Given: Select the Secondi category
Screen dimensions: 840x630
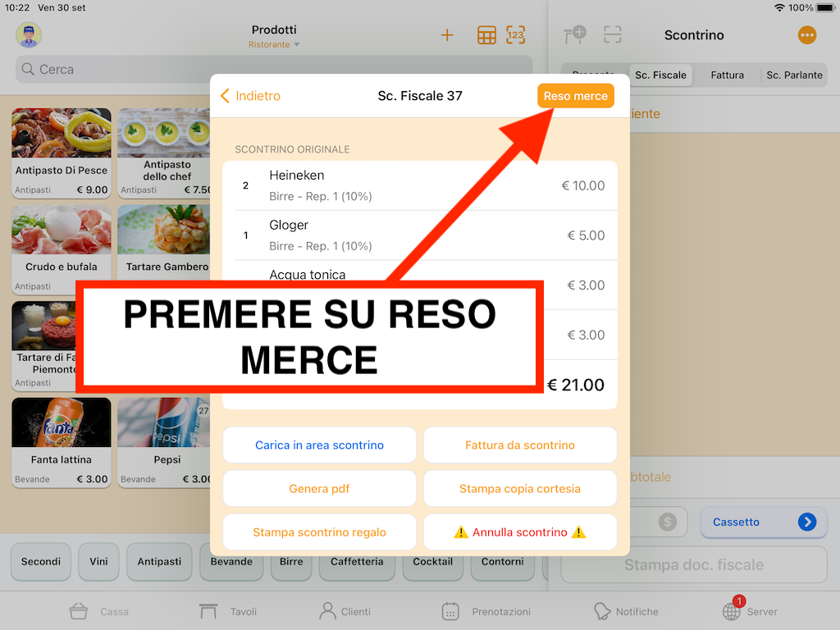Looking at the screenshot, I should [x=41, y=561].
